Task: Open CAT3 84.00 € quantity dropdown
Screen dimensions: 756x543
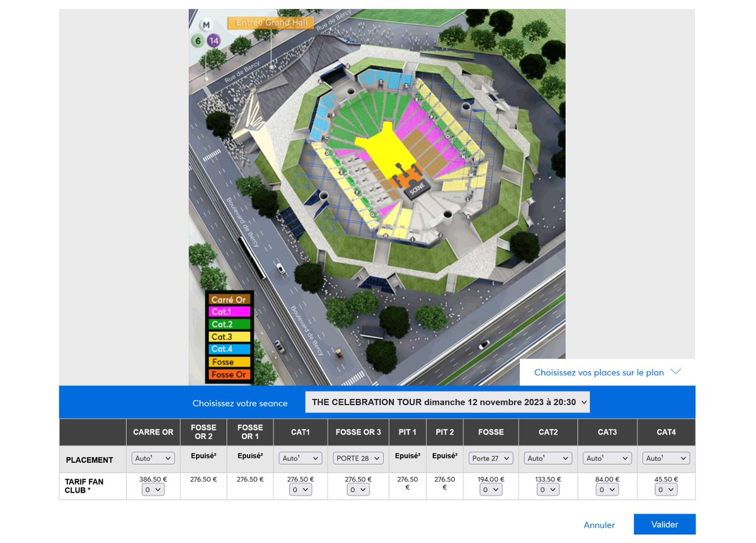Action: click(607, 489)
